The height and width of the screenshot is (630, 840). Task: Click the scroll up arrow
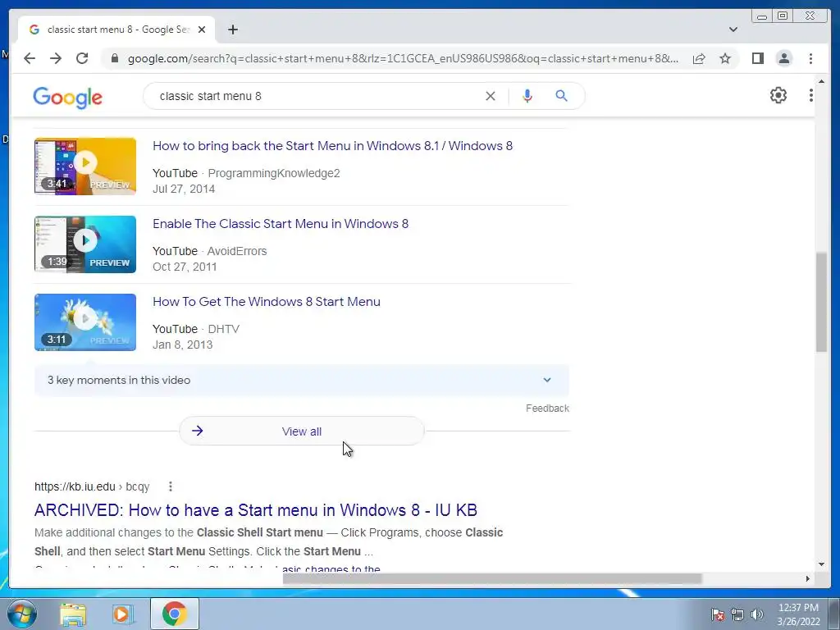(x=821, y=81)
